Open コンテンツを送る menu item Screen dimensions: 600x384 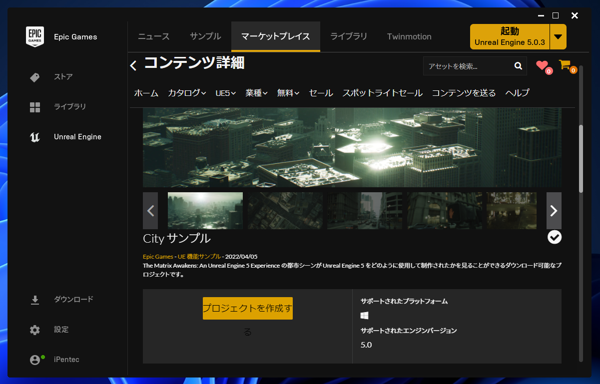coord(464,93)
